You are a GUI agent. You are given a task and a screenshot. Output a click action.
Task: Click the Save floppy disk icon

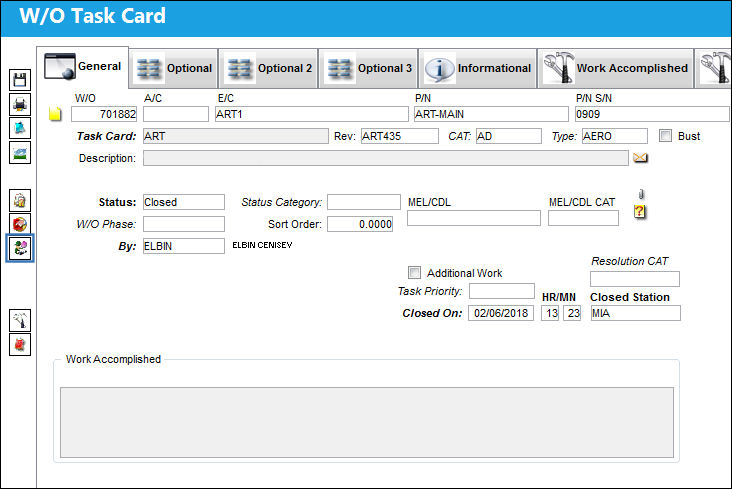[x=20, y=80]
